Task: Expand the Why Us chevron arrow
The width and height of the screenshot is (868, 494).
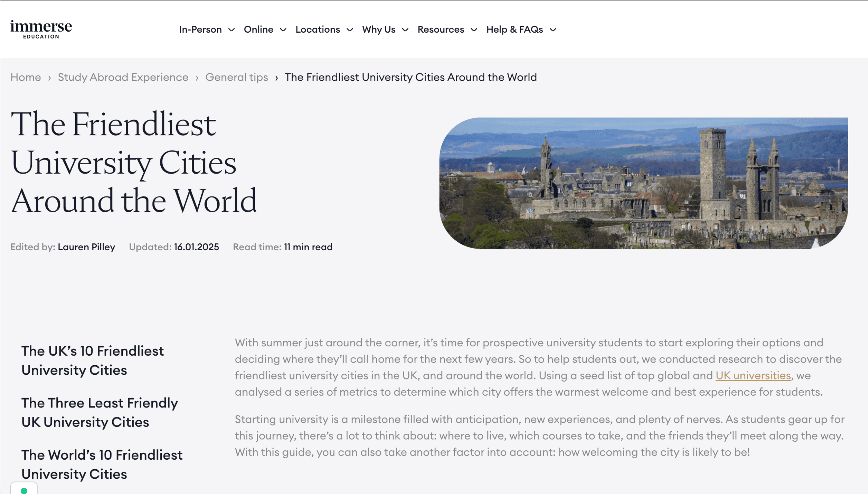Action: [x=405, y=30]
